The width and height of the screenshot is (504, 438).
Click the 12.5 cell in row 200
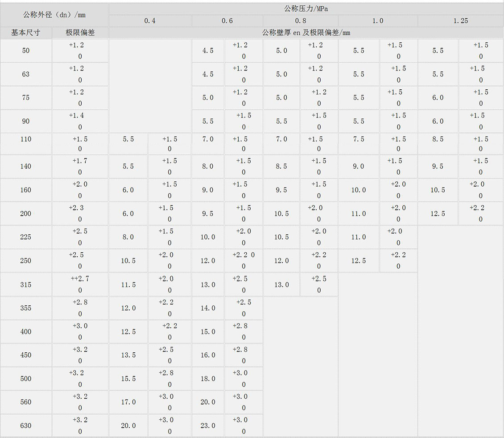tap(438, 213)
